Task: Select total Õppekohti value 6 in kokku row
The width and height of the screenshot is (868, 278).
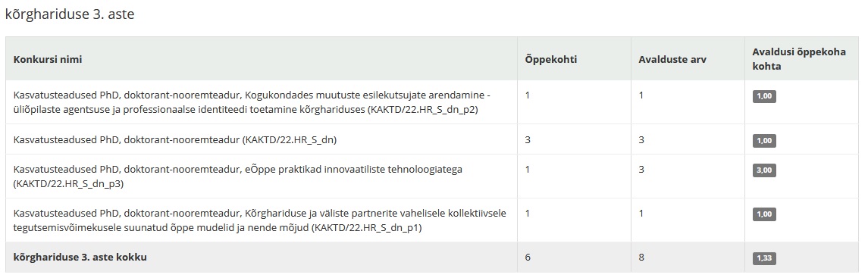Action: coord(528,257)
